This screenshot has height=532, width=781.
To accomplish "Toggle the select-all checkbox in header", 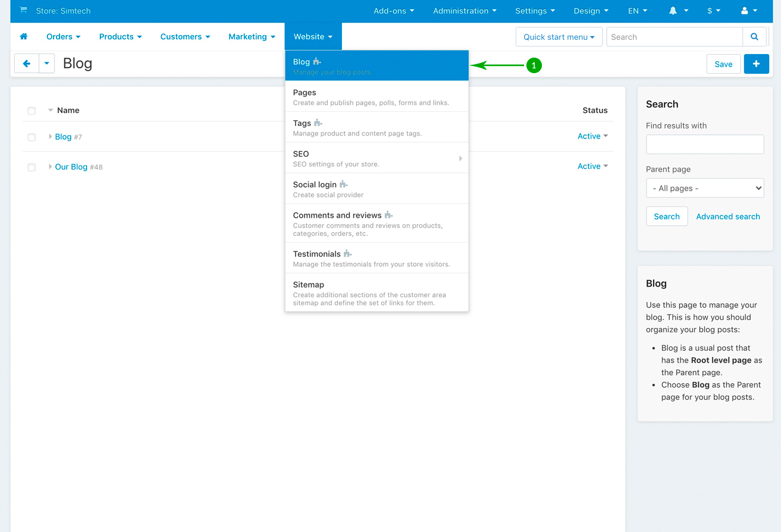I will (32, 111).
